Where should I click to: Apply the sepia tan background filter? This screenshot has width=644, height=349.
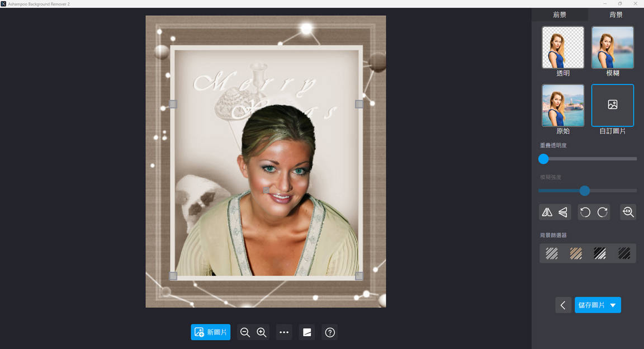[x=576, y=253]
